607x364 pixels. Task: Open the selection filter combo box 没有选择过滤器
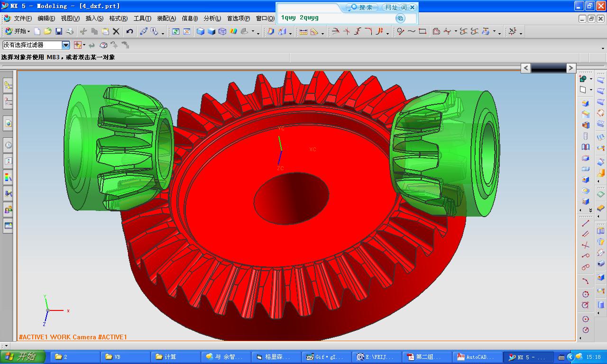click(37, 45)
